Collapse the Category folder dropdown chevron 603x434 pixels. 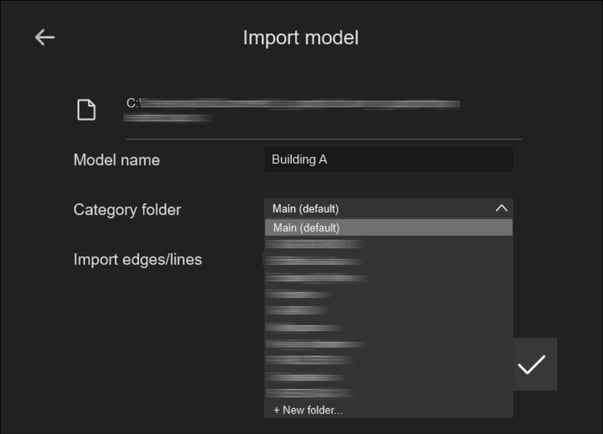point(501,209)
